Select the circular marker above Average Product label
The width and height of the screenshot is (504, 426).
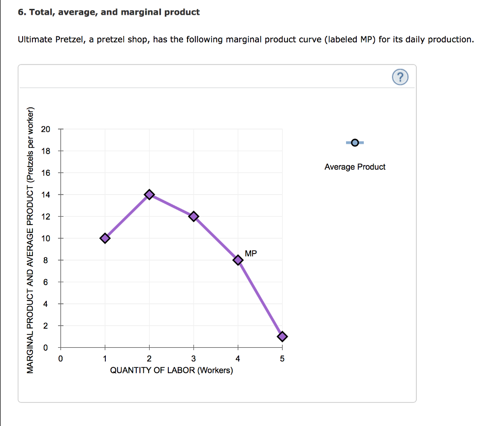point(355,142)
